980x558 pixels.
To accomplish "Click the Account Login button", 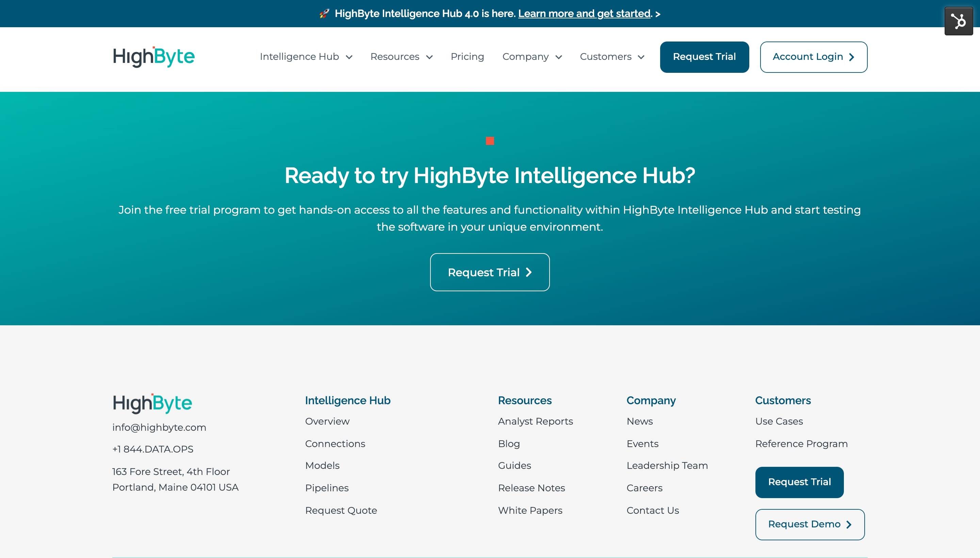I will click(x=813, y=57).
